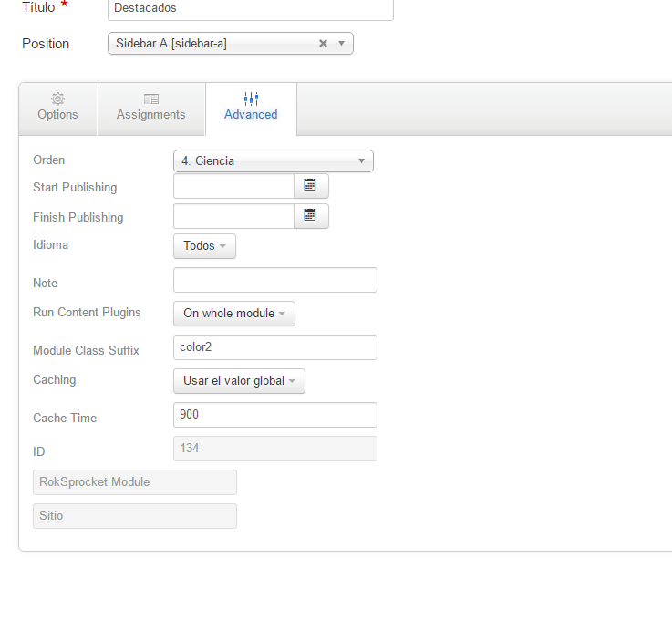Select the Advanced tab

[x=251, y=109]
